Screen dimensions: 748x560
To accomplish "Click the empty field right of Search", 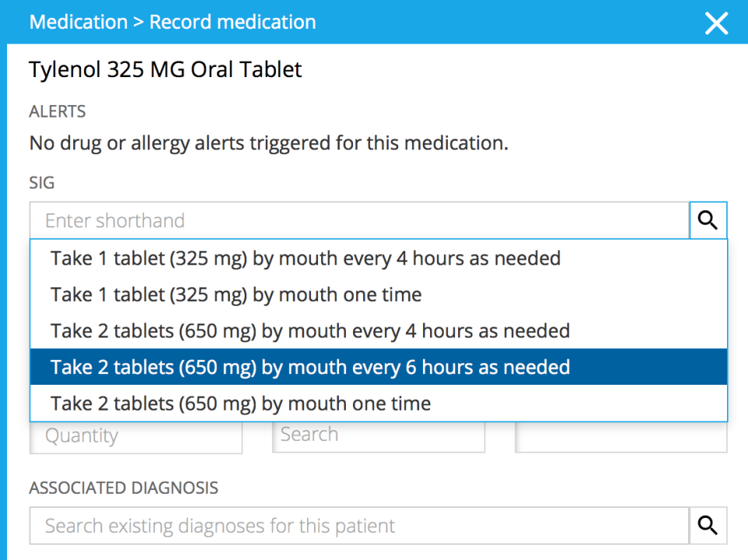I will 621,437.
